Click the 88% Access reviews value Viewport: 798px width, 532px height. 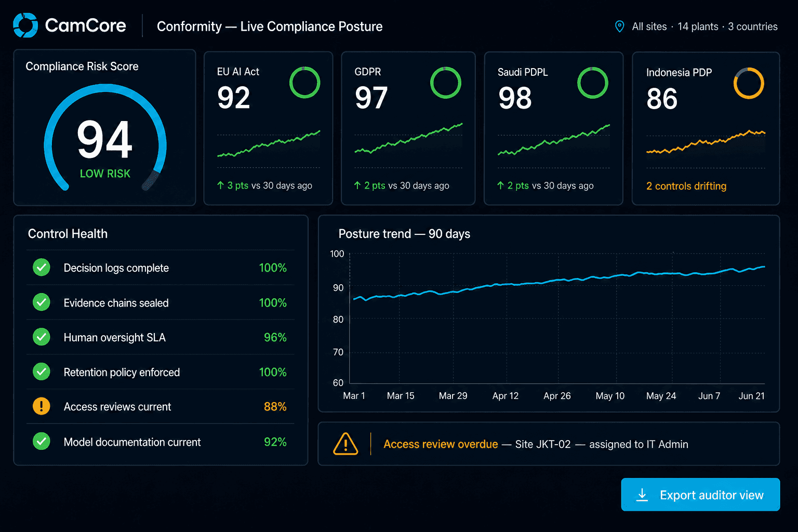point(275,406)
